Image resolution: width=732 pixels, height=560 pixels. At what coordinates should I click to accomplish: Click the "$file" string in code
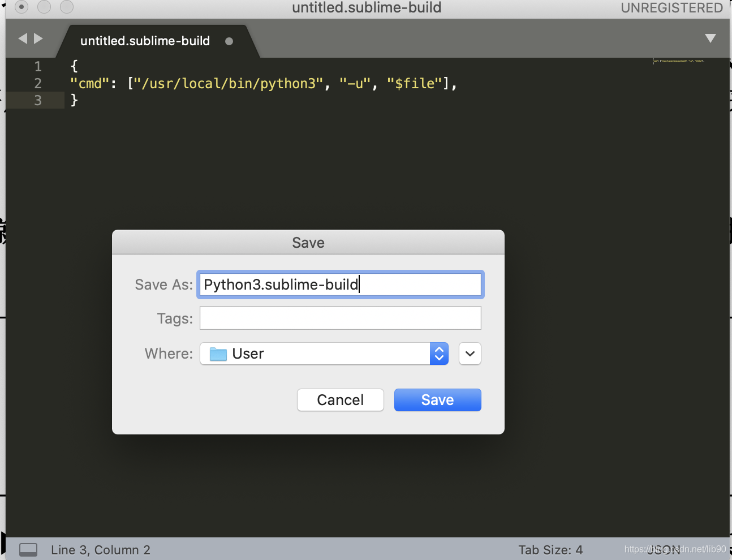[415, 84]
